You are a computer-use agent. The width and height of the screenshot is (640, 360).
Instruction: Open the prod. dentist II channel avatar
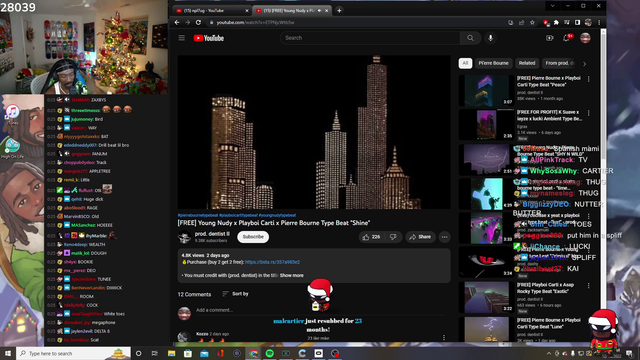tap(184, 237)
